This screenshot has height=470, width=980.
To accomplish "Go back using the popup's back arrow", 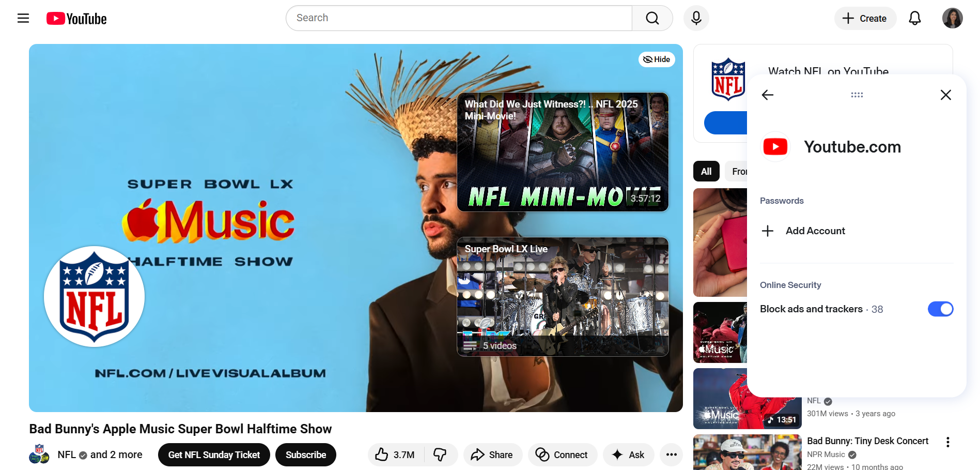I will [x=768, y=95].
